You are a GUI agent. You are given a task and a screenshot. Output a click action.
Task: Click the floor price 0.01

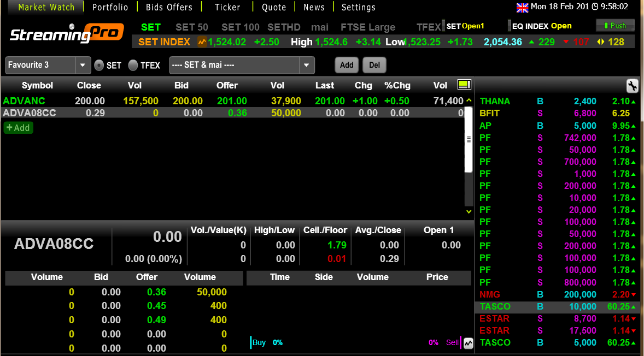tap(336, 259)
